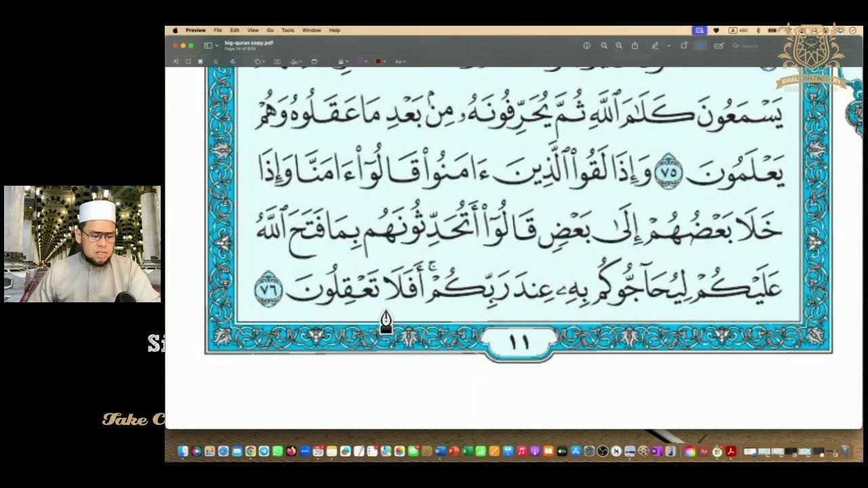Open Microsoft Excel from the Dock
The width and height of the screenshot is (868, 488).
pyautogui.click(x=467, y=451)
